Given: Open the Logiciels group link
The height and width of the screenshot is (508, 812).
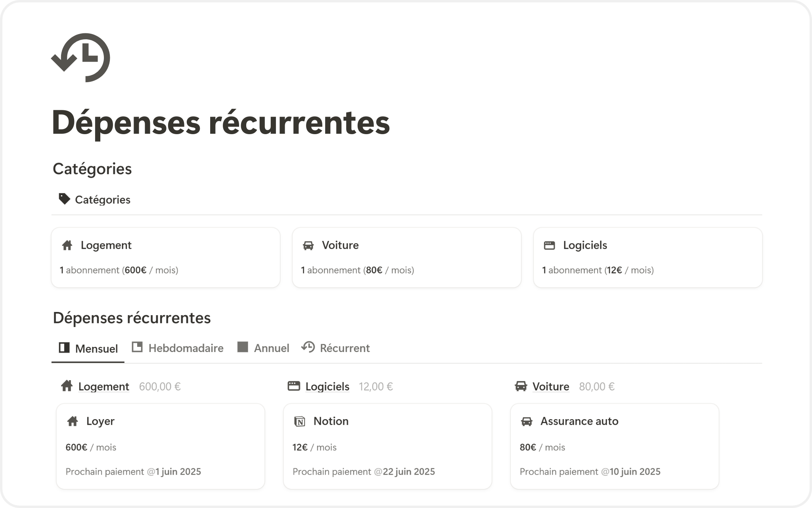Looking at the screenshot, I should (327, 387).
